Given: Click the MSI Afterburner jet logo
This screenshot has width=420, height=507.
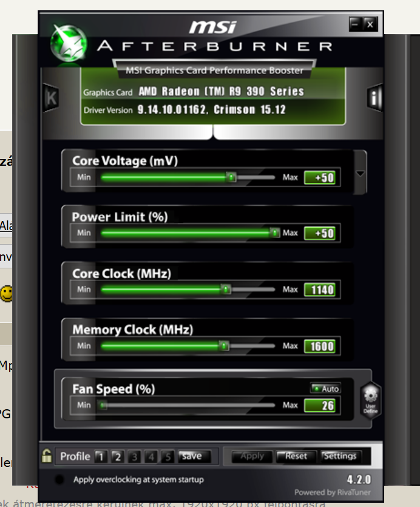Looking at the screenshot, I should click(69, 43).
